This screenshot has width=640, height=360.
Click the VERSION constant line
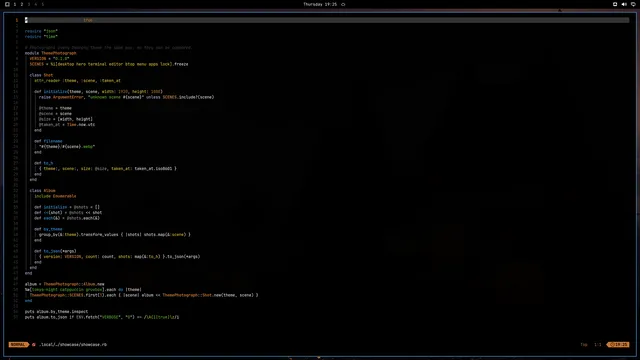pyautogui.click(x=49, y=58)
